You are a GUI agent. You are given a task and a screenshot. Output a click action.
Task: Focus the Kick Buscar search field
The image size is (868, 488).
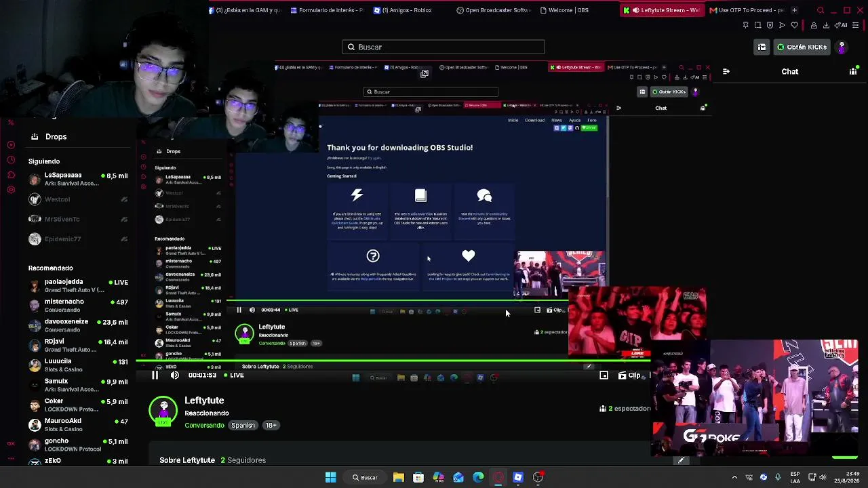point(443,47)
